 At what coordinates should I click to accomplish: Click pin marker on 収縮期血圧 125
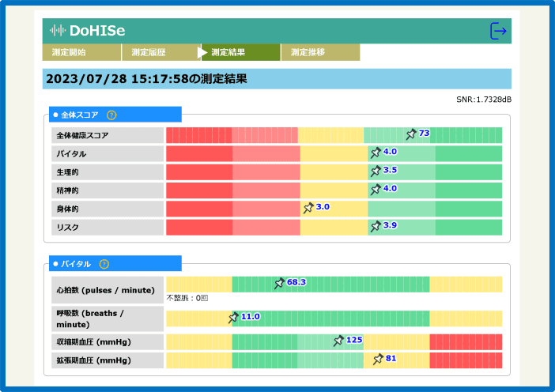(x=338, y=341)
